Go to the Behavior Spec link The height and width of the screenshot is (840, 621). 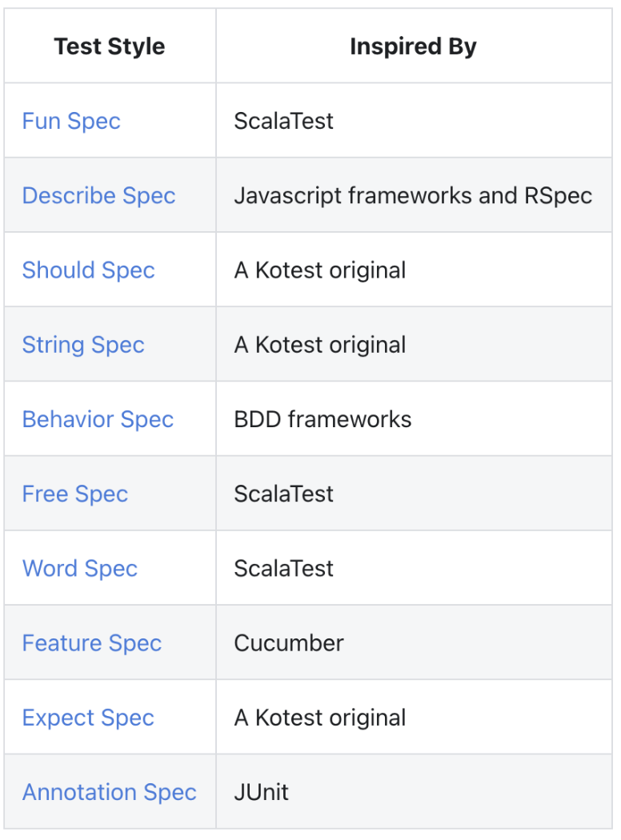click(x=98, y=419)
